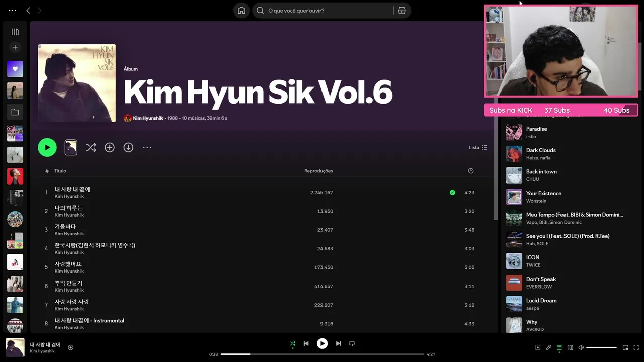Open the miniplayer
The width and height of the screenshot is (644, 362).
pos(625,347)
